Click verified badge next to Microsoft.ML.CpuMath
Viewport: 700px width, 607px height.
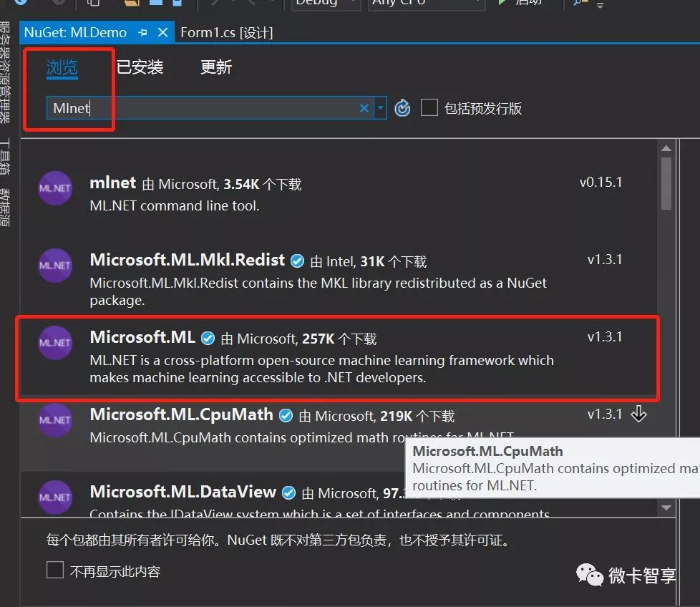286,416
